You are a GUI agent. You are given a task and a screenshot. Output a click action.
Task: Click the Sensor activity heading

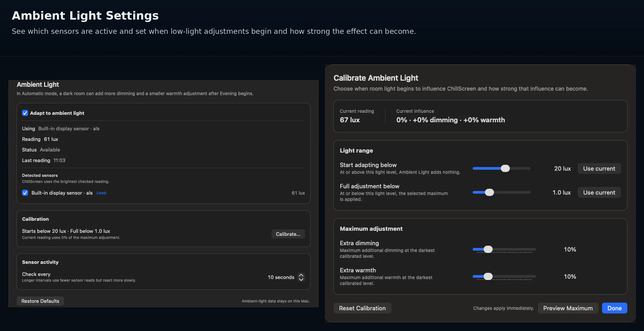click(40, 262)
